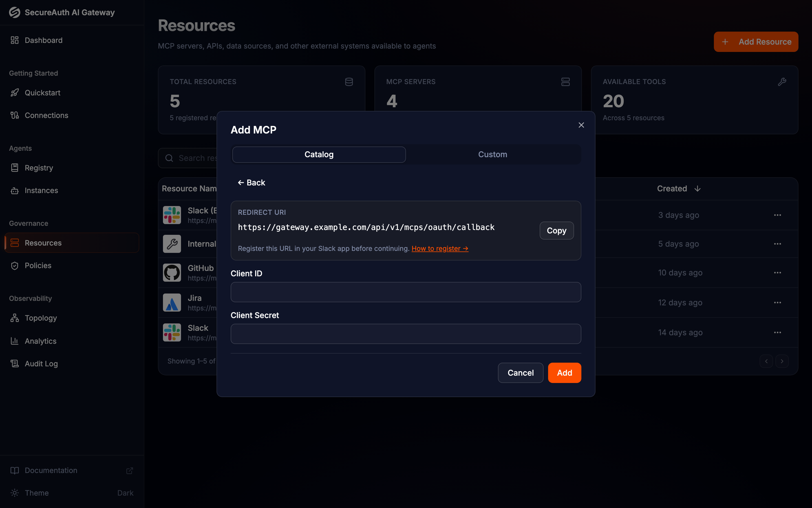Switch to the Catalog tab
The height and width of the screenshot is (508, 812).
(319, 155)
